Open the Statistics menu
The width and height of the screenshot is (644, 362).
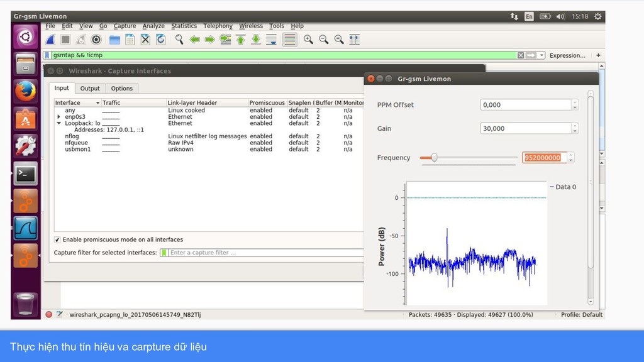click(184, 26)
